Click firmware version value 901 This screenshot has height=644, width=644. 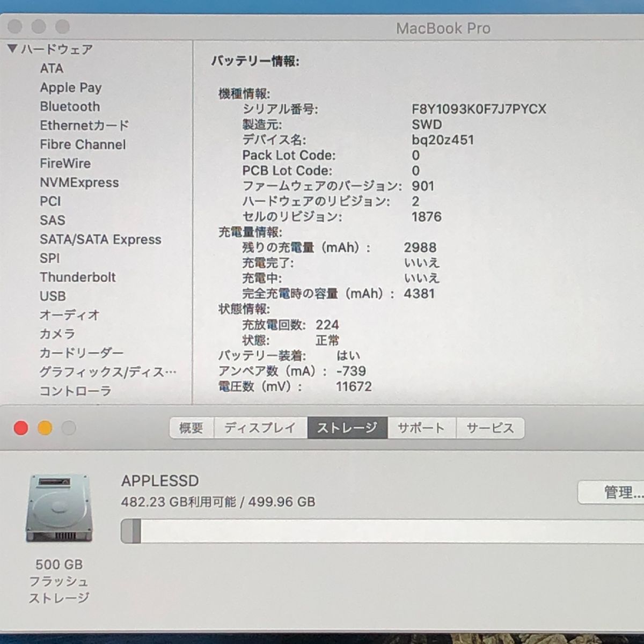423,186
